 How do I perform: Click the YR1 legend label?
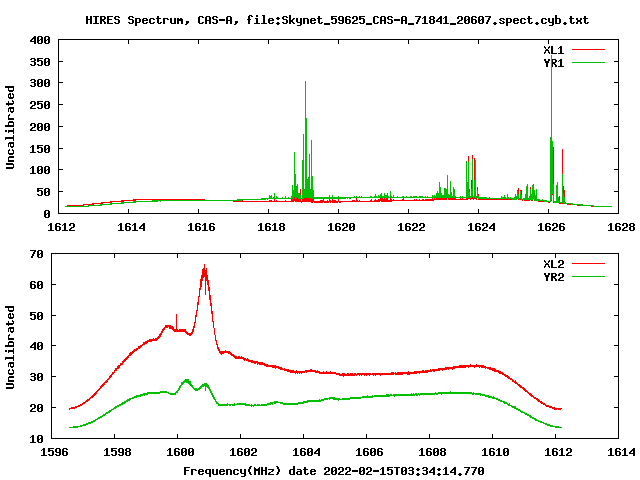(553, 63)
